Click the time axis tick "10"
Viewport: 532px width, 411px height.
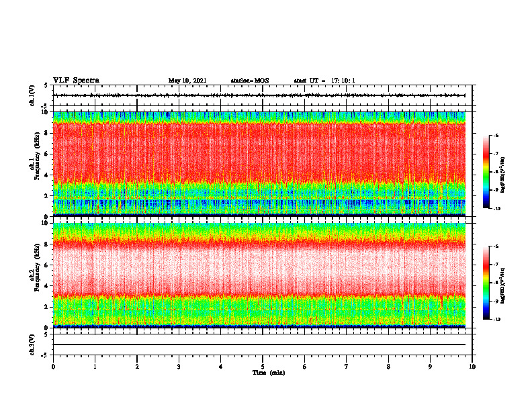[472, 367]
